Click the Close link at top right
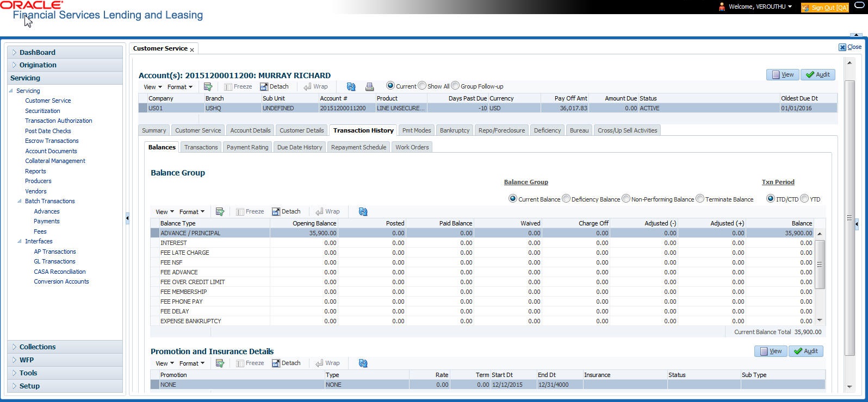This screenshot has width=868, height=402. pyautogui.click(x=850, y=47)
